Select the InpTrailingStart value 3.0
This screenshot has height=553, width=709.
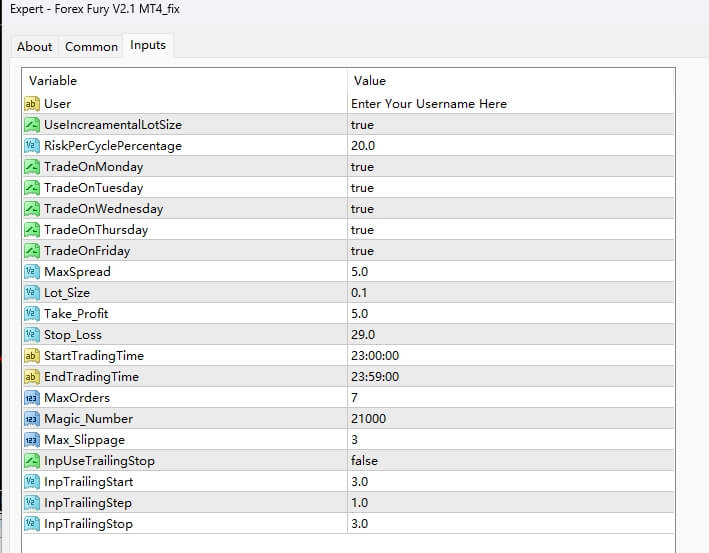(x=359, y=482)
